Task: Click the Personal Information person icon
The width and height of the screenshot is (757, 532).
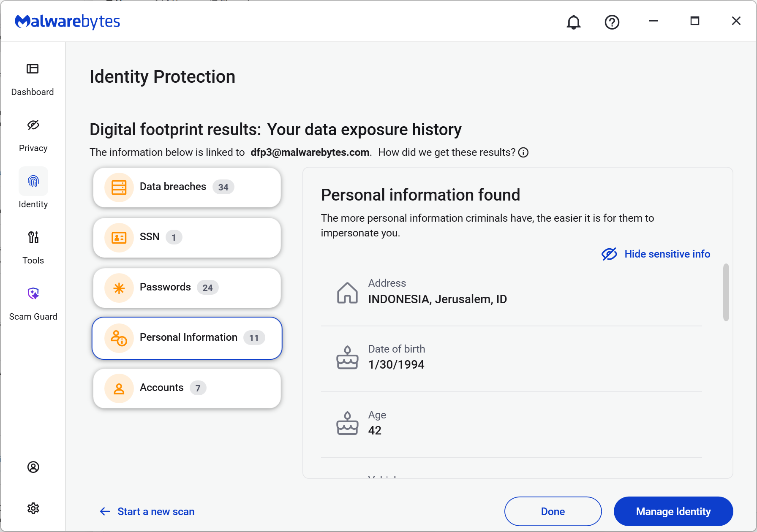Action: click(119, 338)
